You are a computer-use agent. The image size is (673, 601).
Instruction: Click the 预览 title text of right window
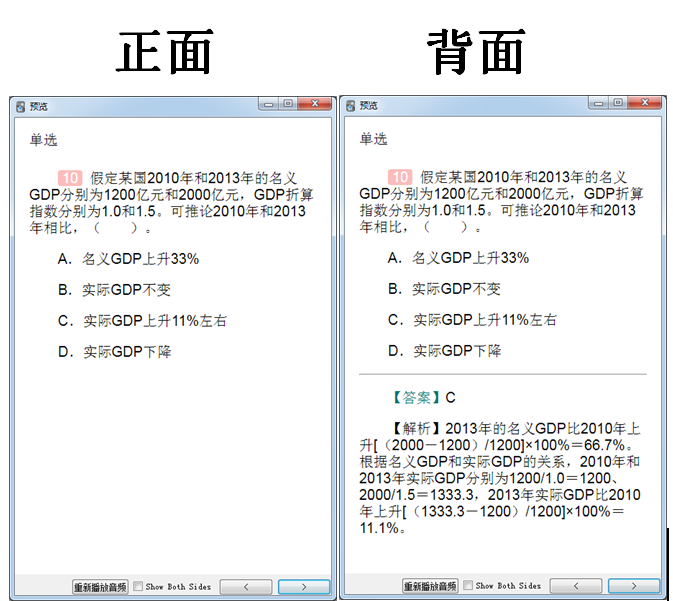(x=369, y=106)
